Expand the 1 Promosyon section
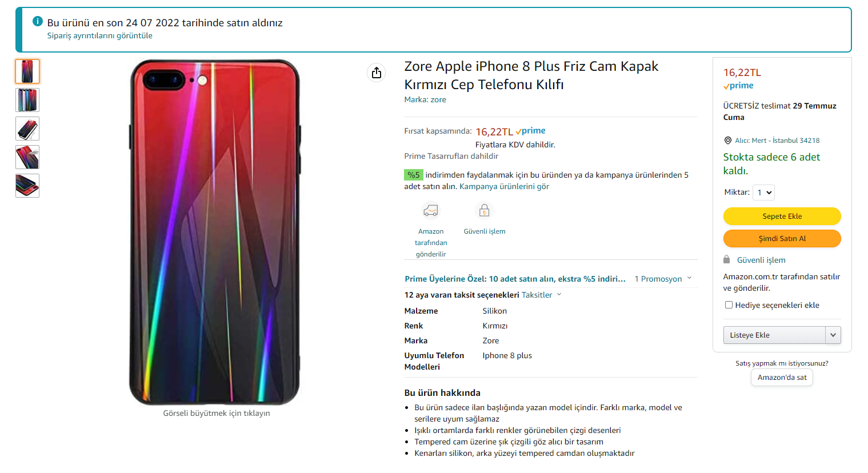The width and height of the screenshot is (868, 473). tap(663, 279)
